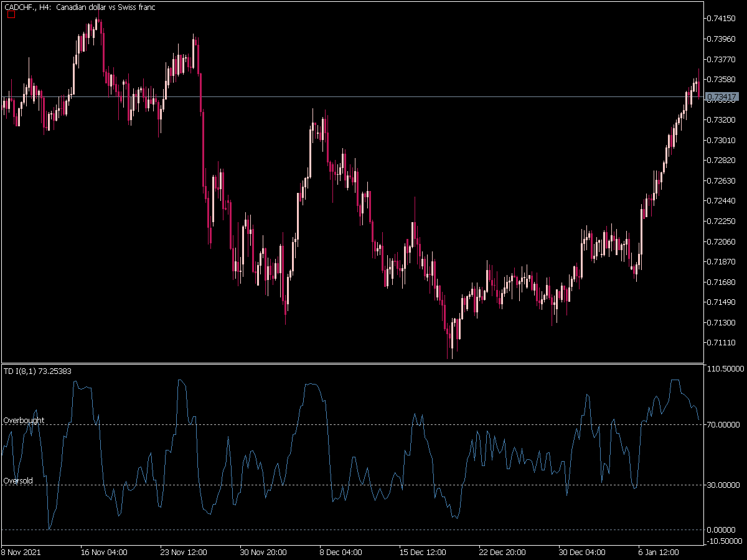Image resolution: width=747 pixels, height=560 pixels.
Task: Click the 0.72820 price scale value
Action: [x=722, y=160]
